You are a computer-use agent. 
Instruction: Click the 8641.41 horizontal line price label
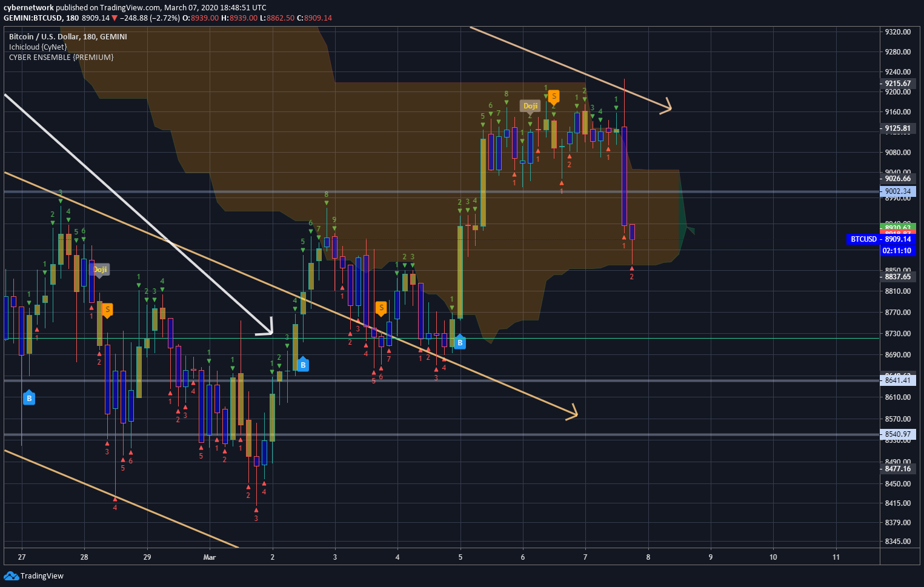coord(897,380)
